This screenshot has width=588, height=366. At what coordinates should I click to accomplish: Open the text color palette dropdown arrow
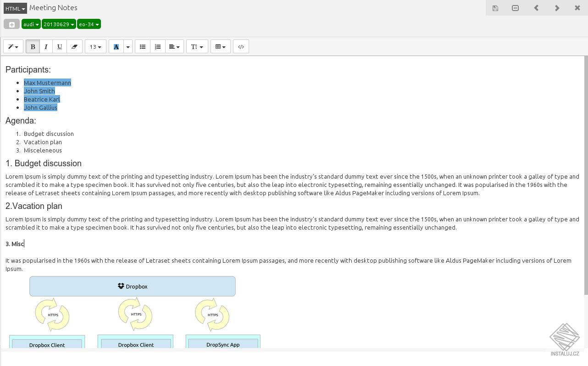coord(128,46)
